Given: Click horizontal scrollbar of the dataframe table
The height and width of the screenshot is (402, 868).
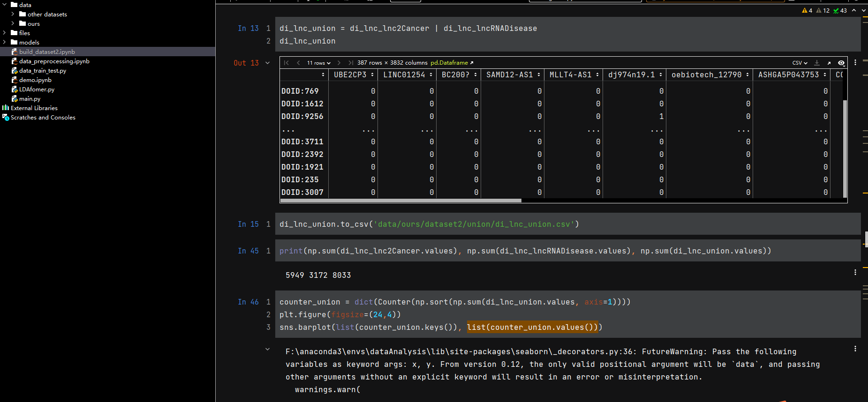Looking at the screenshot, I should pos(400,201).
